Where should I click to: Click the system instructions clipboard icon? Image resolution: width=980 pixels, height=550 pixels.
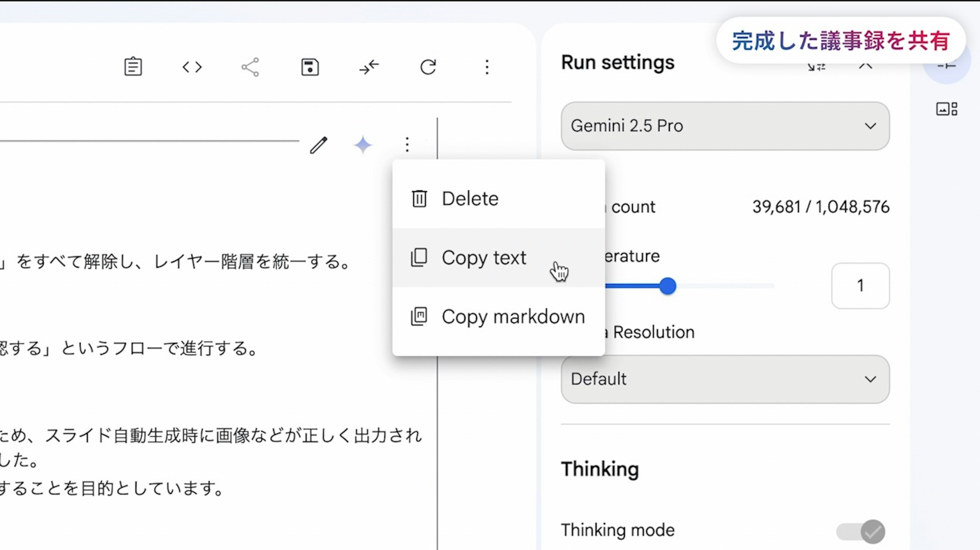coord(133,67)
